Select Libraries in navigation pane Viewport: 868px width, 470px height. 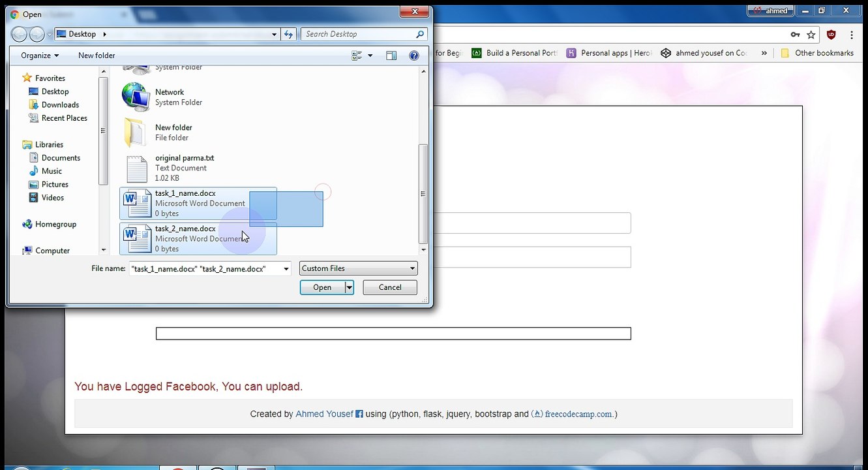(x=49, y=144)
